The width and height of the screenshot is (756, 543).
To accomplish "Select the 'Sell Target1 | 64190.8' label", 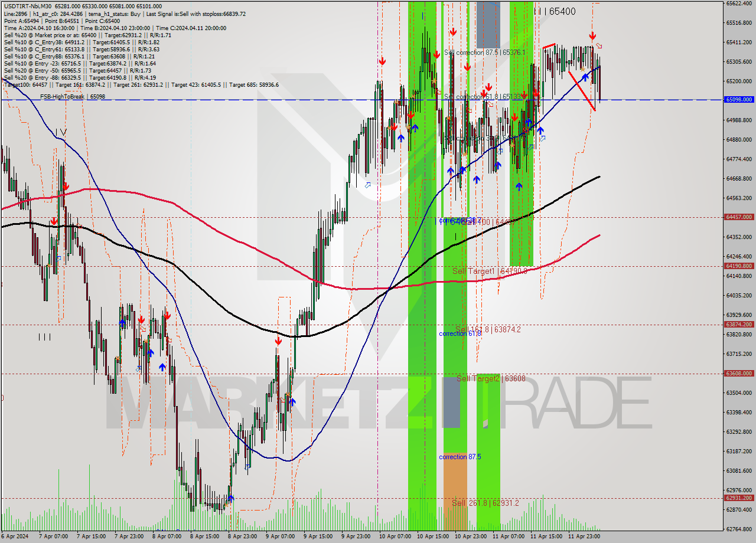I will click(490, 271).
